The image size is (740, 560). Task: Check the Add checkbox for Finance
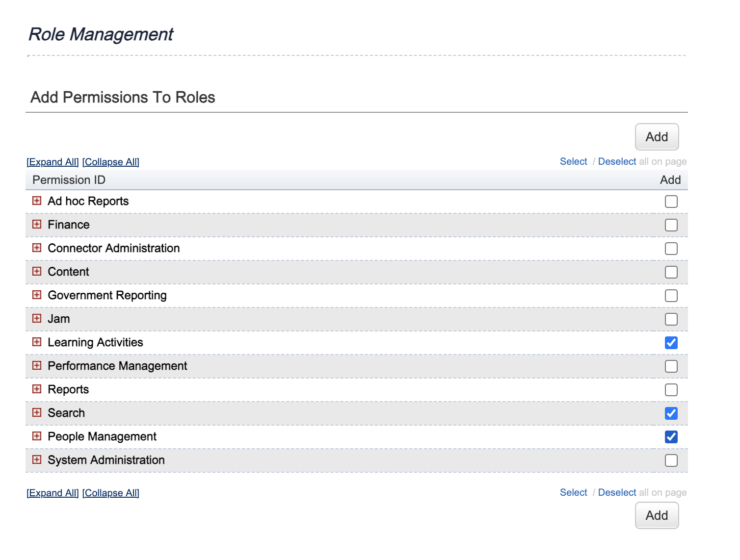671,225
